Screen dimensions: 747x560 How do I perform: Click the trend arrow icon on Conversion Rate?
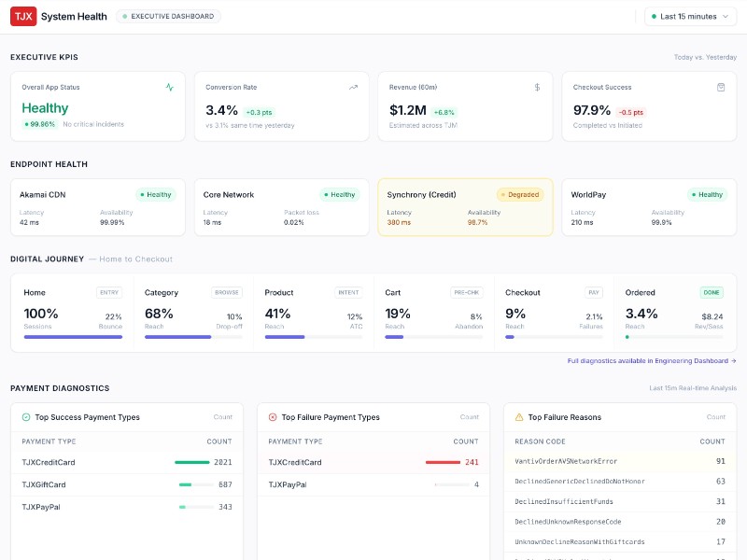353,88
